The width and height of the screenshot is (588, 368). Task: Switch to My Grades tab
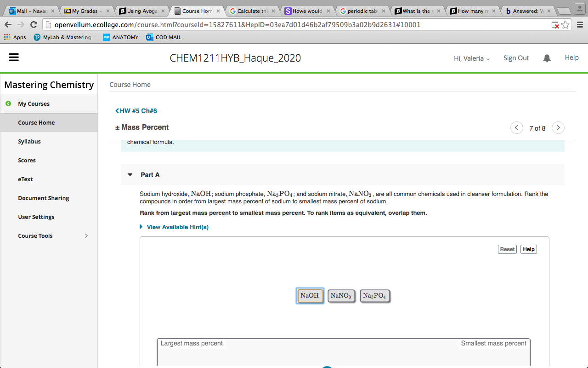tap(86, 11)
